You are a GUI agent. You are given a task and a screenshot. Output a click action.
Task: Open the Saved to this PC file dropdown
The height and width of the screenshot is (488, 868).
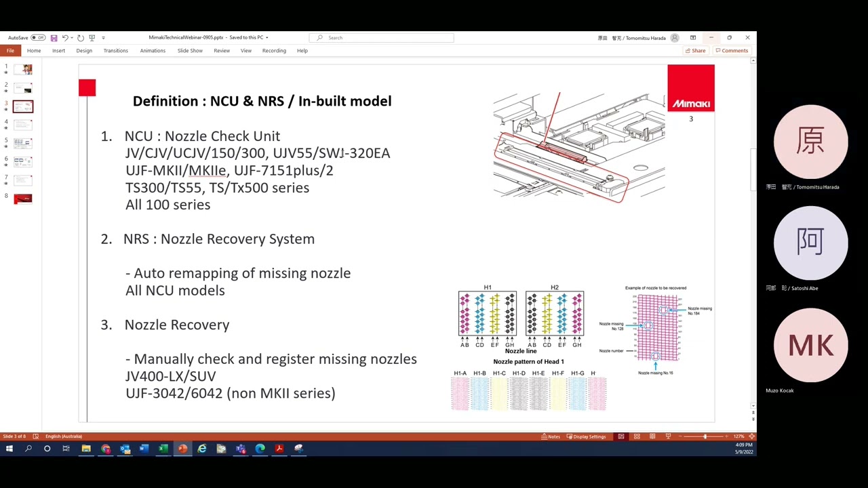[x=248, y=38]
